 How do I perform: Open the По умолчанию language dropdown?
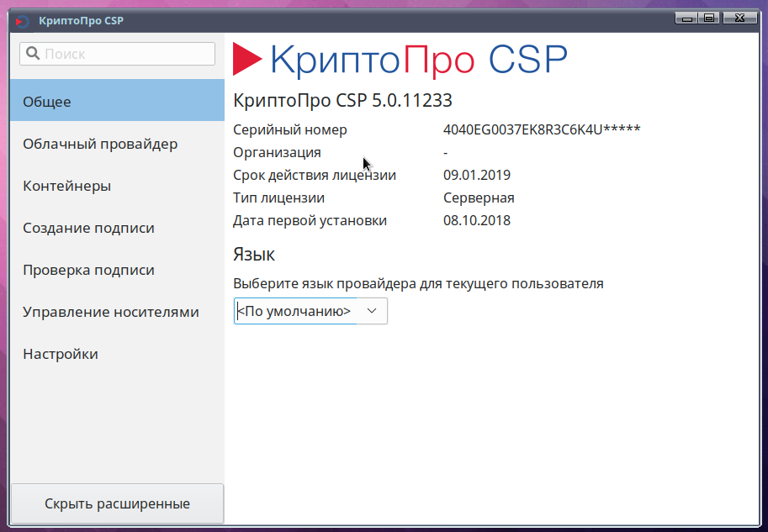[x=310, y=311]
